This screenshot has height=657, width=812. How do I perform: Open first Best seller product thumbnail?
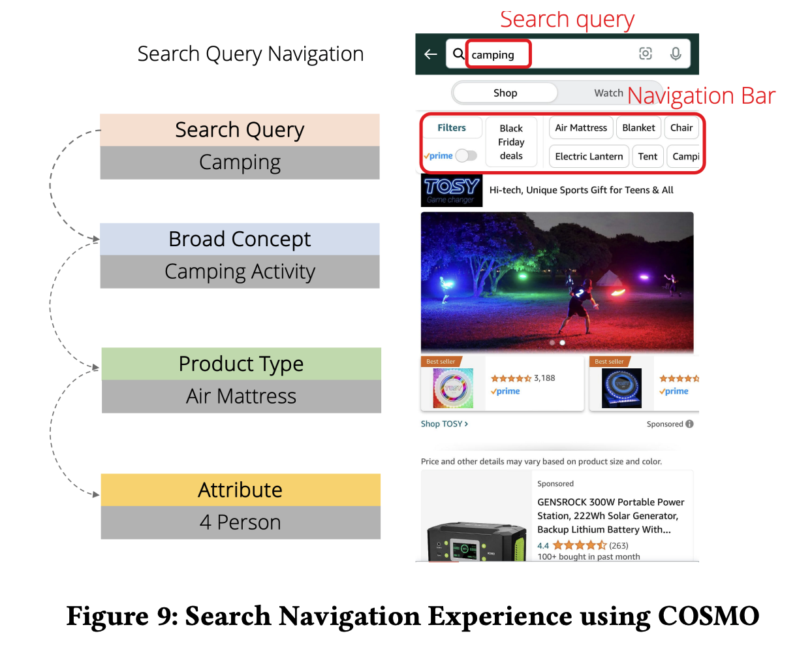[x=453, y=387]
